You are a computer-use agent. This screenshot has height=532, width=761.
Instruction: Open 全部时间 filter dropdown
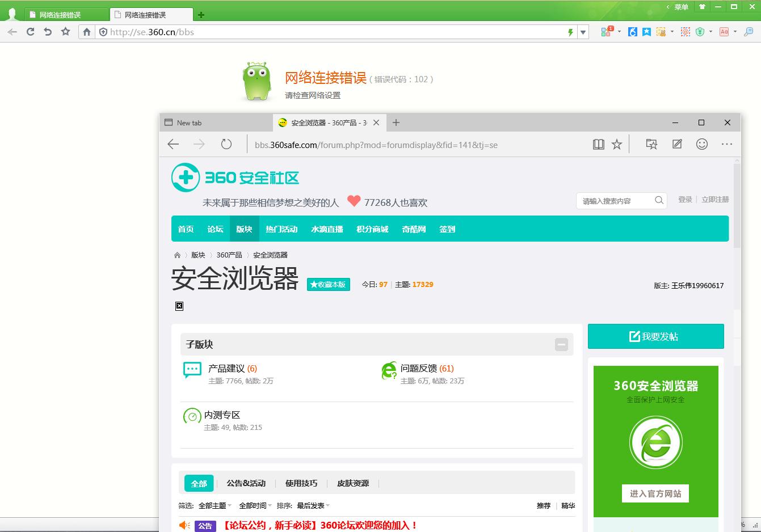coord(255,505)
